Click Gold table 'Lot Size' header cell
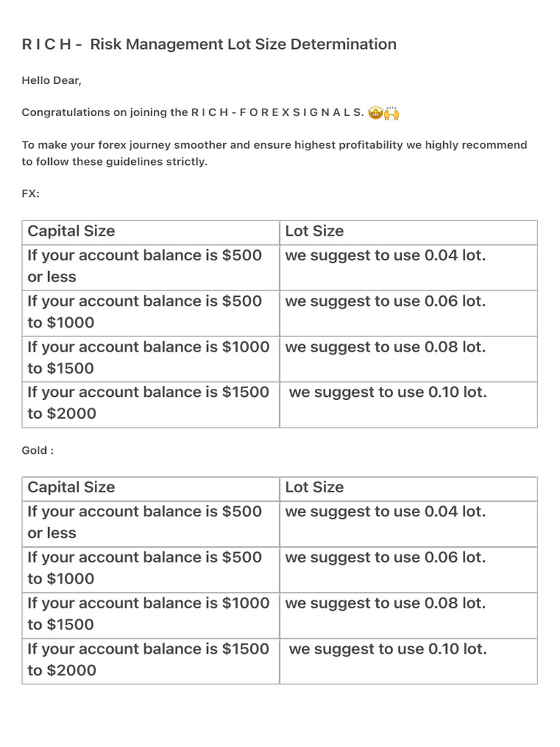 point(408,489)
